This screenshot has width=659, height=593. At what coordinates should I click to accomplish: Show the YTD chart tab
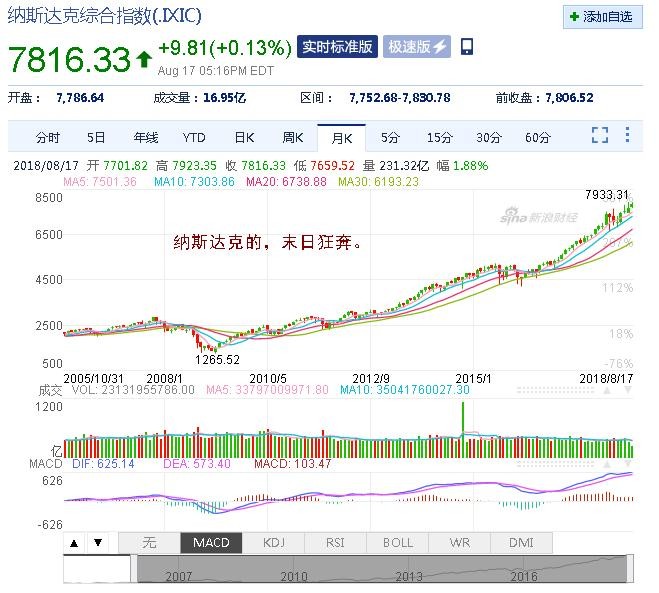[194, 137]
